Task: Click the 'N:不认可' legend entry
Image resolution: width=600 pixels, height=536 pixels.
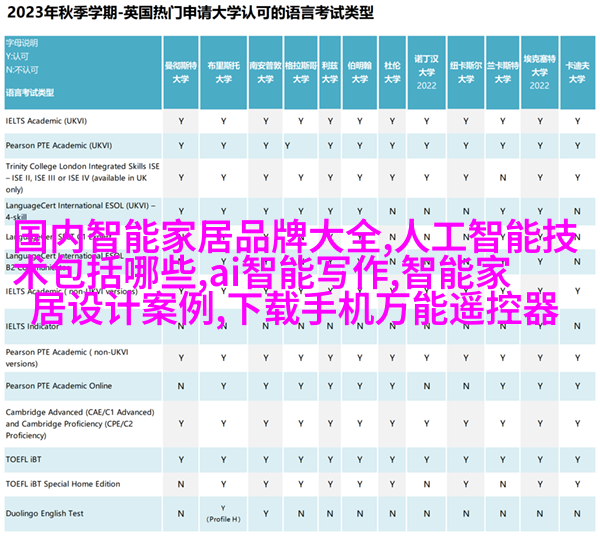Action: pos(22,70)
